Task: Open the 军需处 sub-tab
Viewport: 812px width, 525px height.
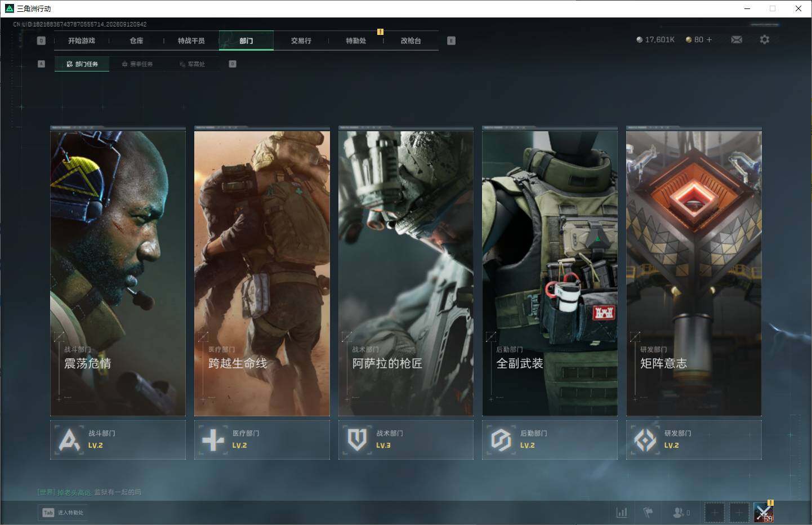Action: pyautogui.click(x=193, y=64)
